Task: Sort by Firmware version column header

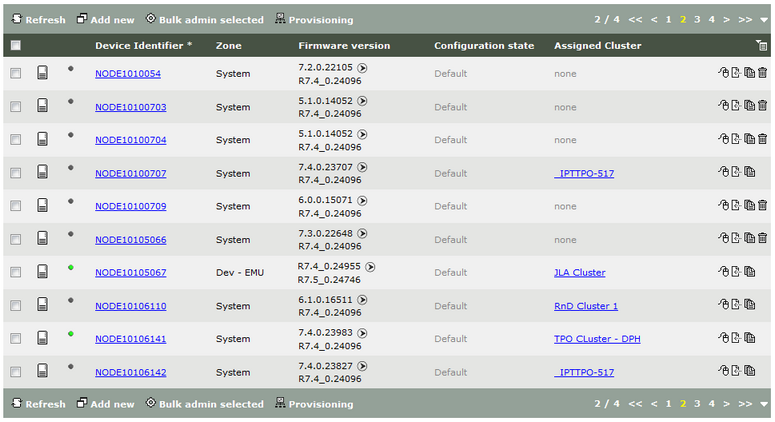Action: click(x=344, y=45)
